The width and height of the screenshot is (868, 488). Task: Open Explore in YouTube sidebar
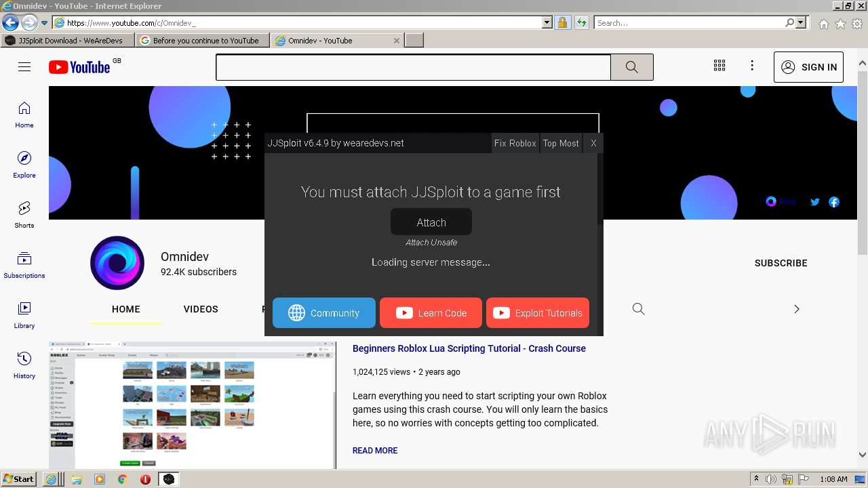(x=24, y=165)
